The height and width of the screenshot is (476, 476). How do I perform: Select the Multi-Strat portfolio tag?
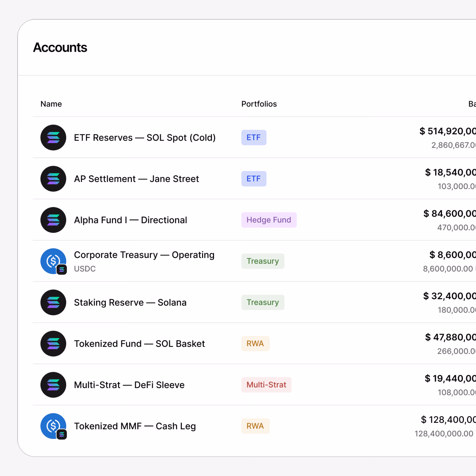(266, 385)
